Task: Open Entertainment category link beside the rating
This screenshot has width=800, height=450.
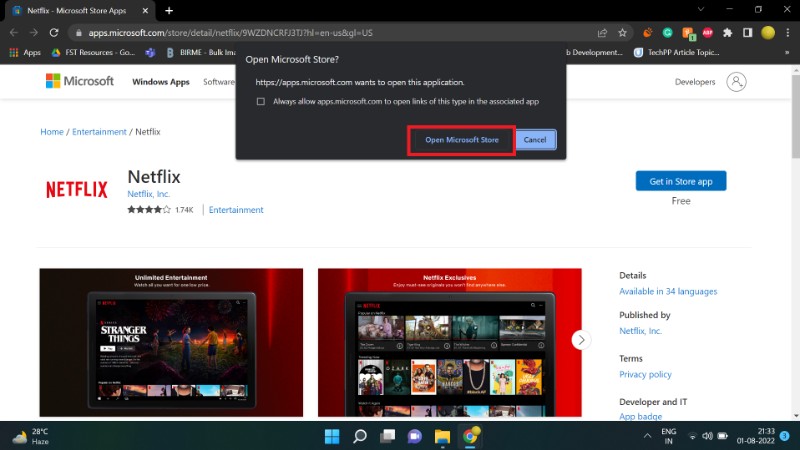Action: point(236,210)
